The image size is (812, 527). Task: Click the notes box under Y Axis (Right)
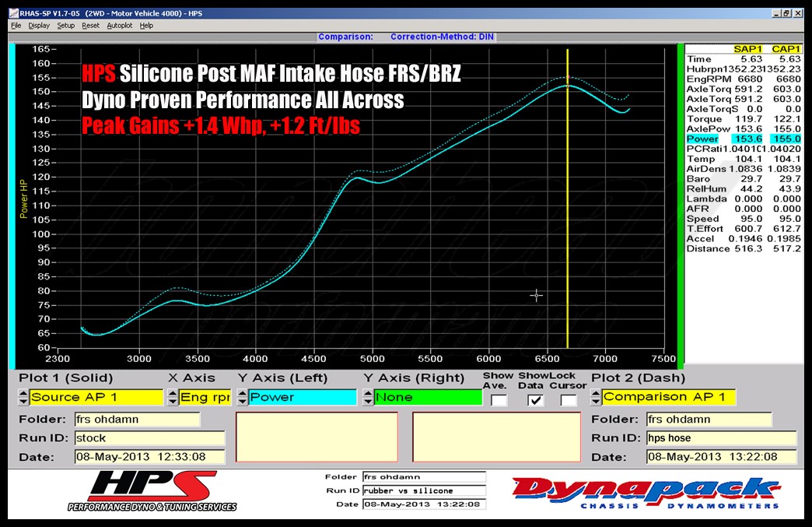pos(497,437)
